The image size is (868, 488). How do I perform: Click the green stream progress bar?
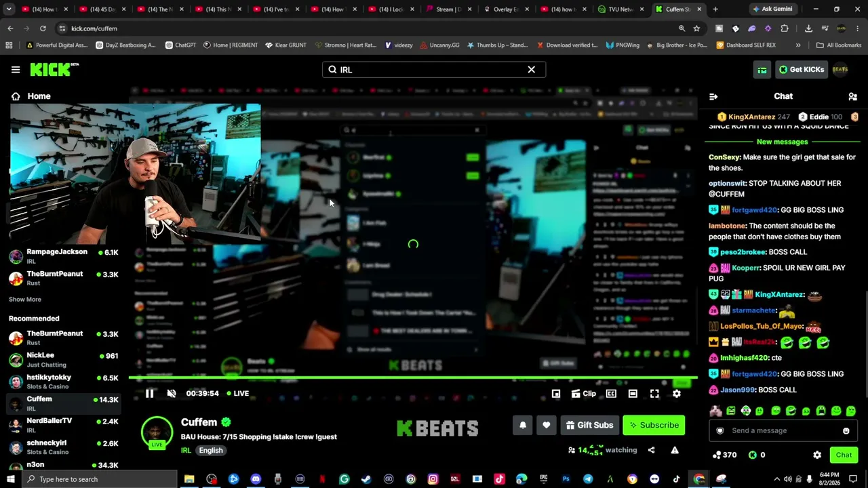click(413, 378)
